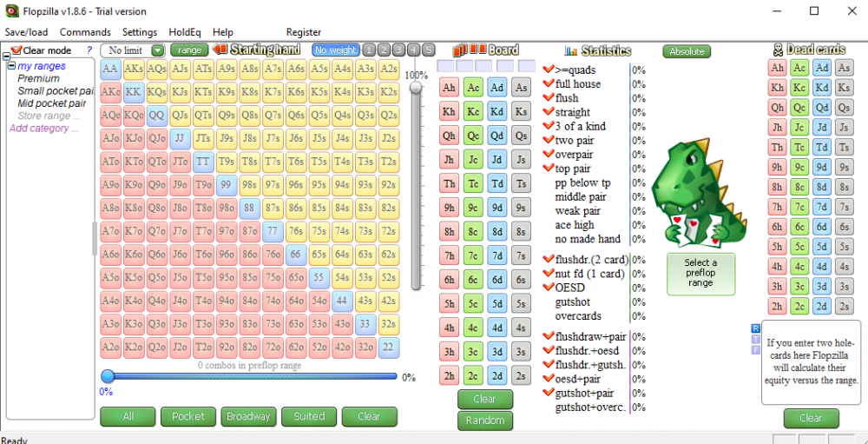Clear the board cards
Image resolution: width=868 pixels, height=444 pixels.
(x=485, y=399)
